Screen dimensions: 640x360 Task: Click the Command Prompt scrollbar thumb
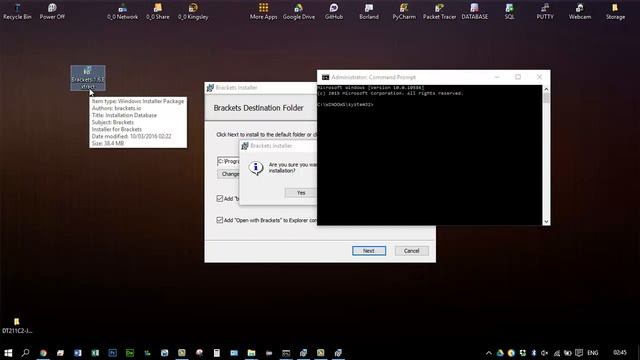click(546, 98)
